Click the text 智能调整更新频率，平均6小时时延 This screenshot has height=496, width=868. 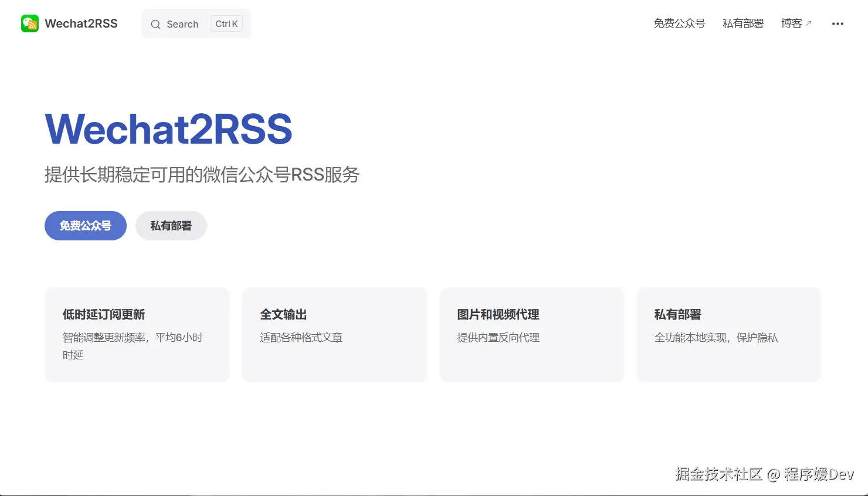click(133, 346)
